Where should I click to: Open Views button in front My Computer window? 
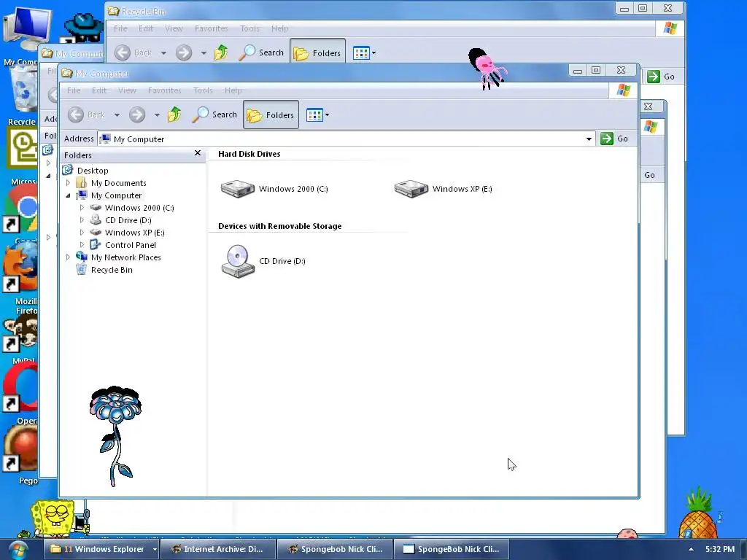pyautogui.click(x=314, y=114)
